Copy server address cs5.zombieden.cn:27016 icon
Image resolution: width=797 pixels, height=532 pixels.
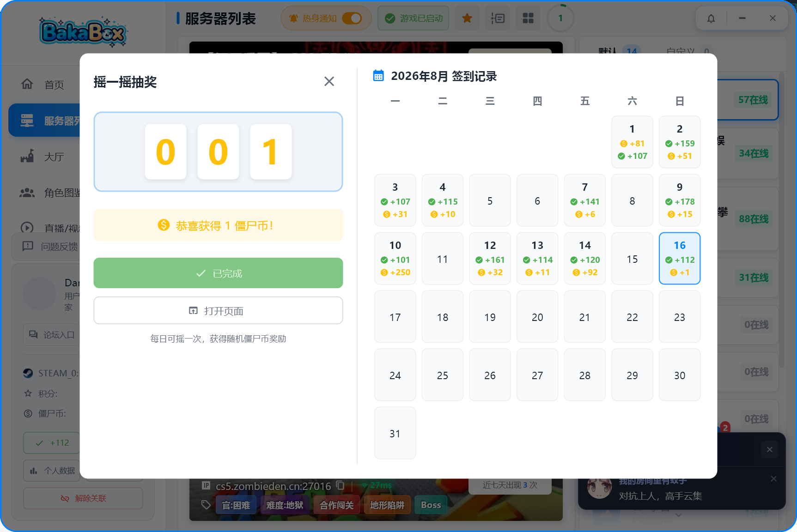click(341, 485)
